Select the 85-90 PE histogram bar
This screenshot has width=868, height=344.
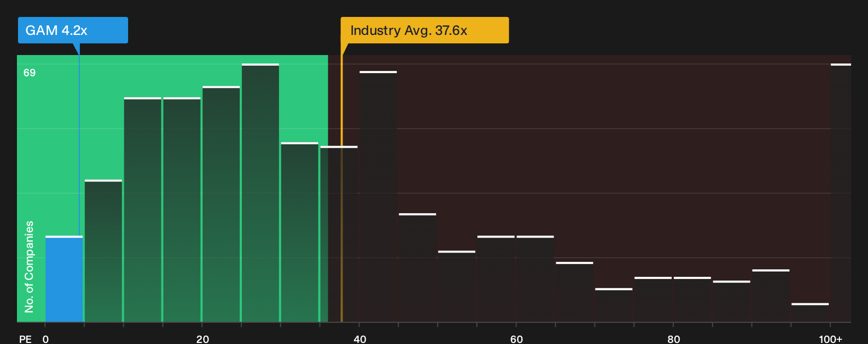click(x=731, y=302)
